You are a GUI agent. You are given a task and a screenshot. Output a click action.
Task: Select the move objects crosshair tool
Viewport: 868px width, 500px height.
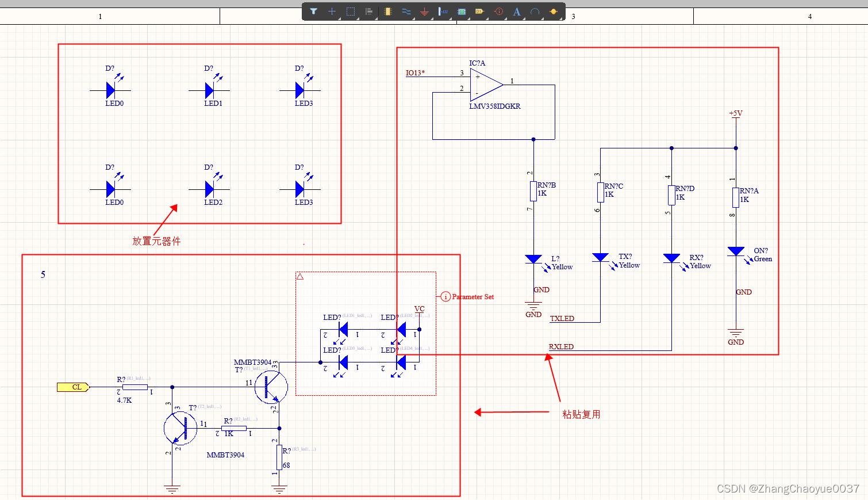point(332,12)
